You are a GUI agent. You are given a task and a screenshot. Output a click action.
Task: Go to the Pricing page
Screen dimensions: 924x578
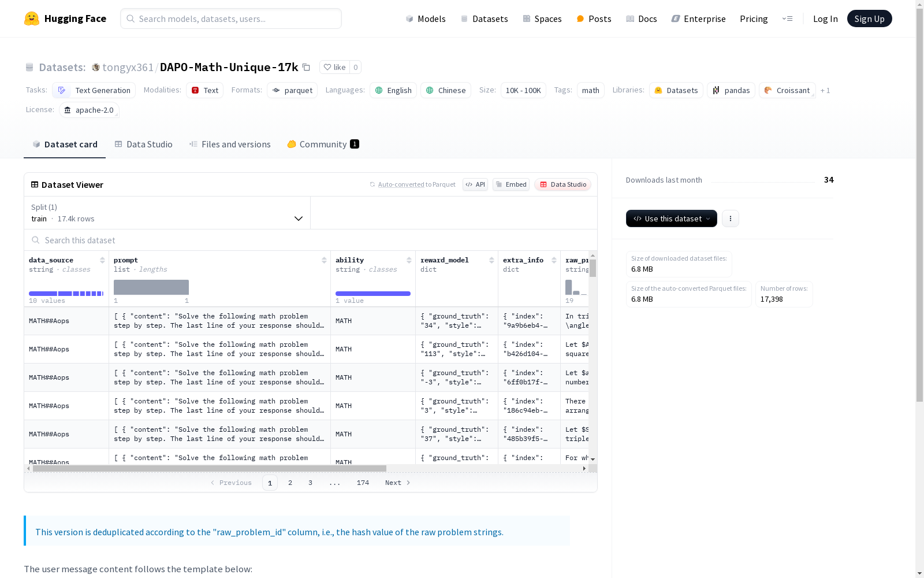(x=754, y=18)
